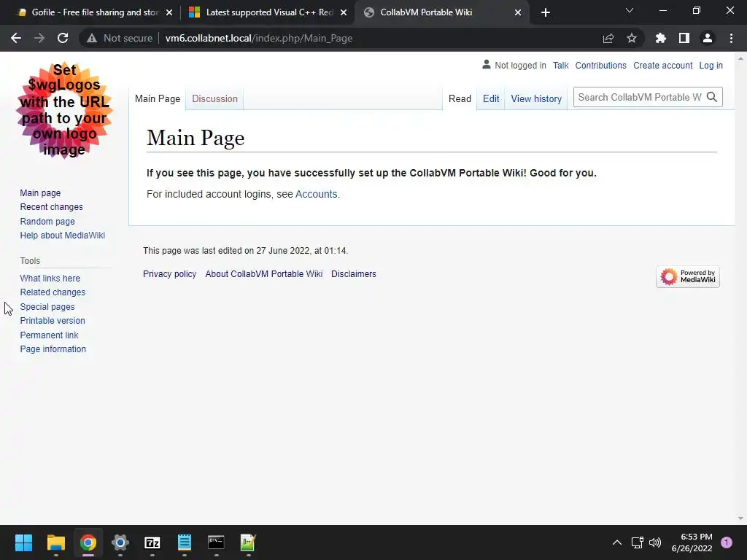Click the Powered by MediaWiki badge
The width and height of the screenshot is (747, 560).
688,276
